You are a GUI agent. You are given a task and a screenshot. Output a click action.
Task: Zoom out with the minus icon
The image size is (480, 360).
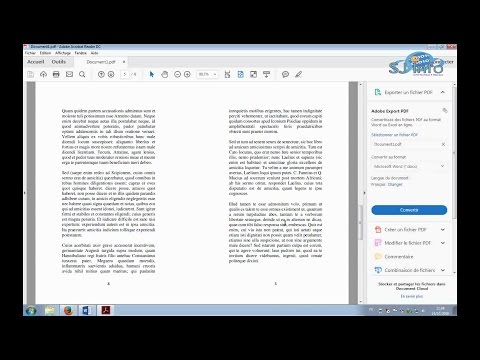click(177, 74)
